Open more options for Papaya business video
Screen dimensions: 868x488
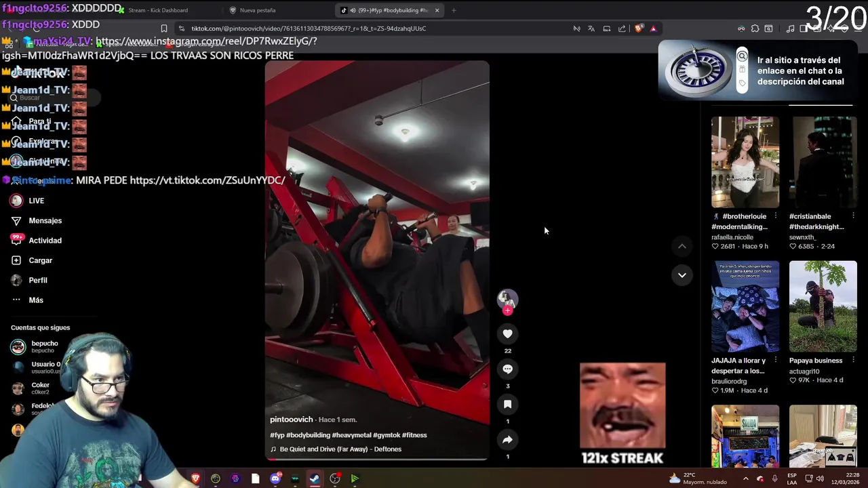[853, 361]
